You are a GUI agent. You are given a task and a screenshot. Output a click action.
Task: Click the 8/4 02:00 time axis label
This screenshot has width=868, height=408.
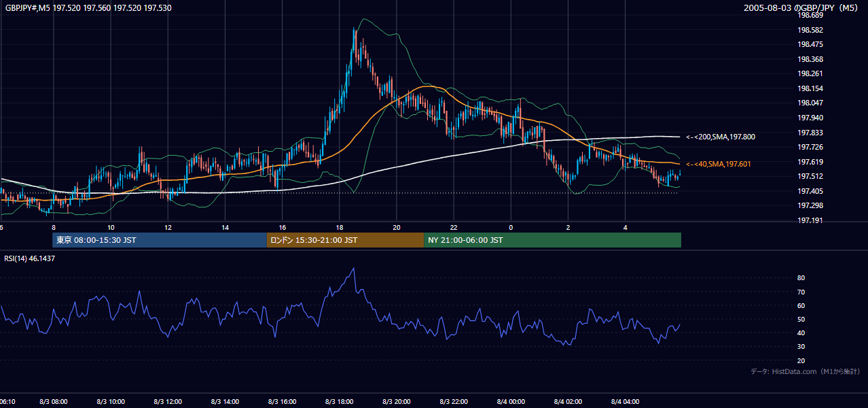[x=568, y=402]
